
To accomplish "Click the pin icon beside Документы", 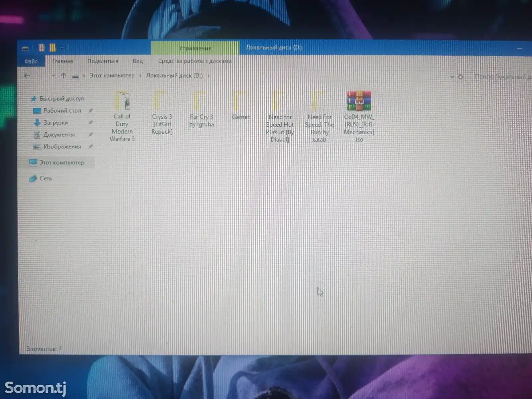I will (90, 135).
